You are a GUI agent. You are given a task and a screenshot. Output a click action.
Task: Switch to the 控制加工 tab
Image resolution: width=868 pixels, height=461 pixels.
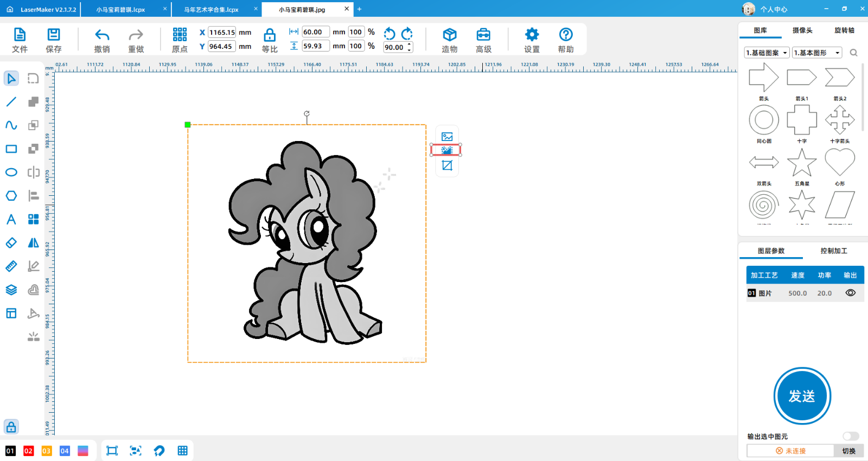tap(833, 251)
